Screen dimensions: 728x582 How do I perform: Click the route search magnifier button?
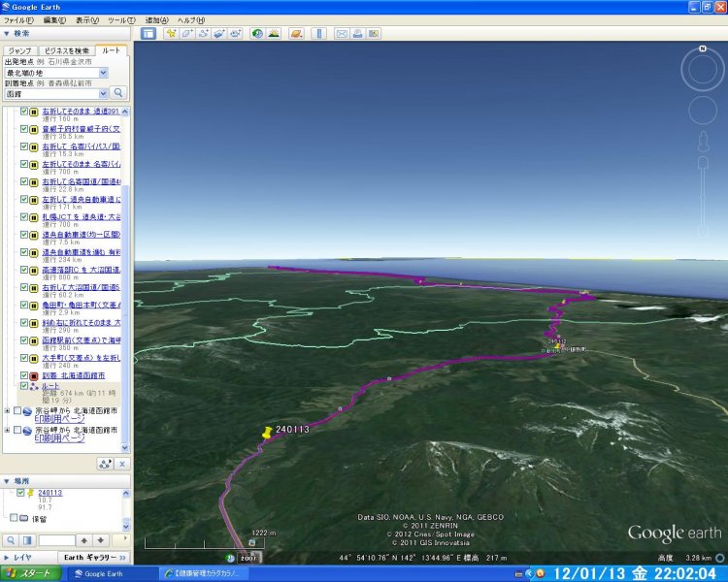119,93
